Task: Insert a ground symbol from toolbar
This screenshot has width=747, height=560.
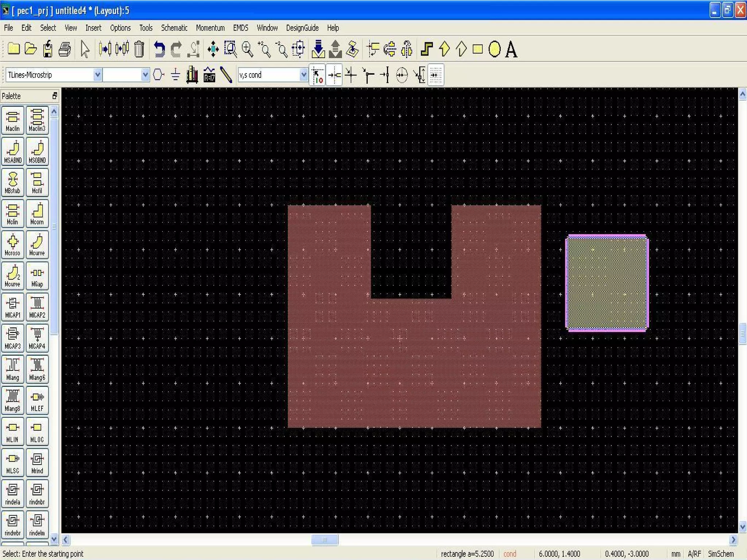Action: point(175,75)
